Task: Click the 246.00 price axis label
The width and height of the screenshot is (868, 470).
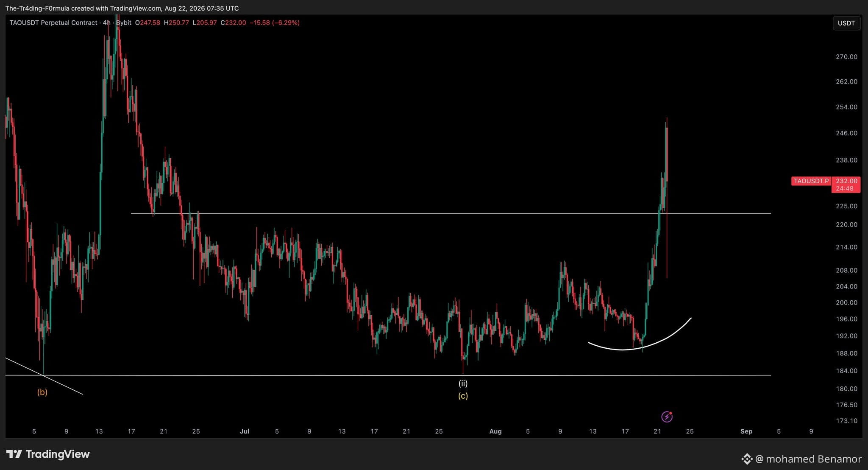Action: tap(846, 133)
